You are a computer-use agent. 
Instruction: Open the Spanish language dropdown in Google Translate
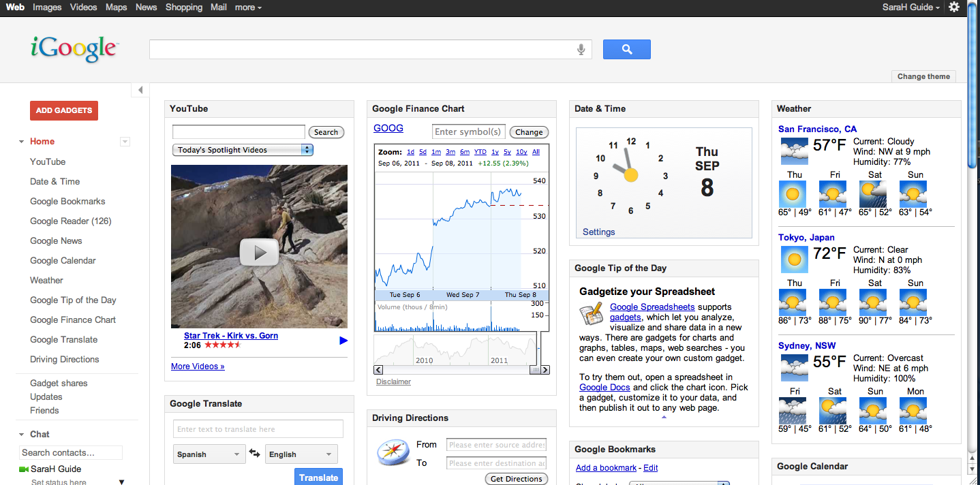[209, 454]
